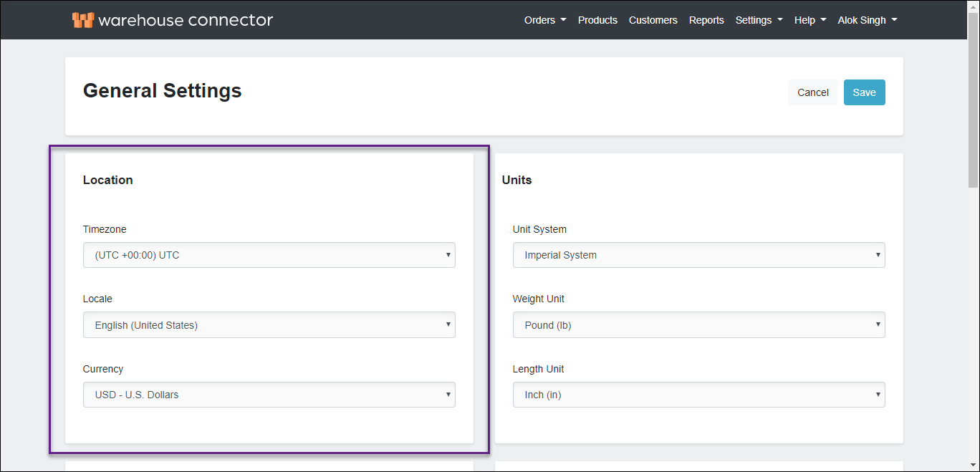Image resolution: width=980 pixels, height=472 pixels.
Task: Open the Help dropdown
Action: coord(810,20)
